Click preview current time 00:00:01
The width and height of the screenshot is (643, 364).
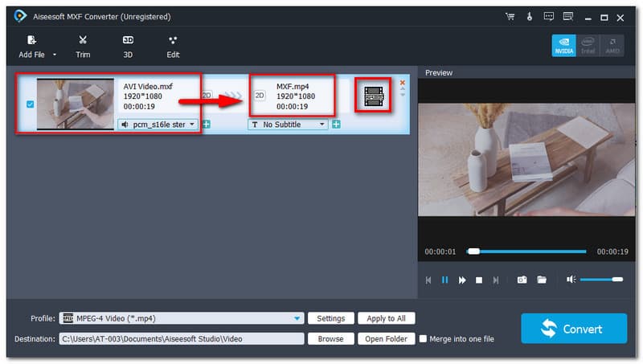click(x=440, y=252)
